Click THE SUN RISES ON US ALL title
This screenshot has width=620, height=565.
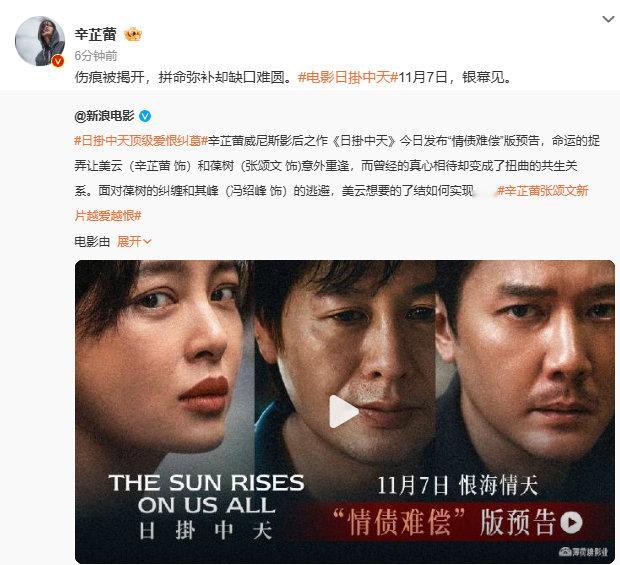click(x=206, y=493)
